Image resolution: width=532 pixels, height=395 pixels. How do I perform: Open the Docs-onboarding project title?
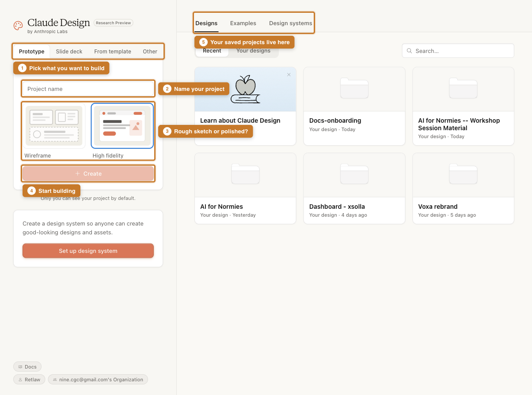tap(335, 120)
